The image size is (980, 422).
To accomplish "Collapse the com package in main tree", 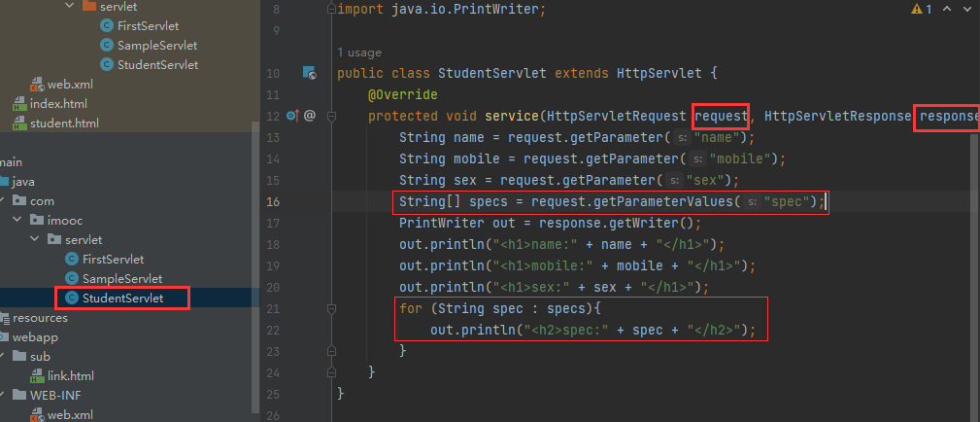I will tap(4, 200).
